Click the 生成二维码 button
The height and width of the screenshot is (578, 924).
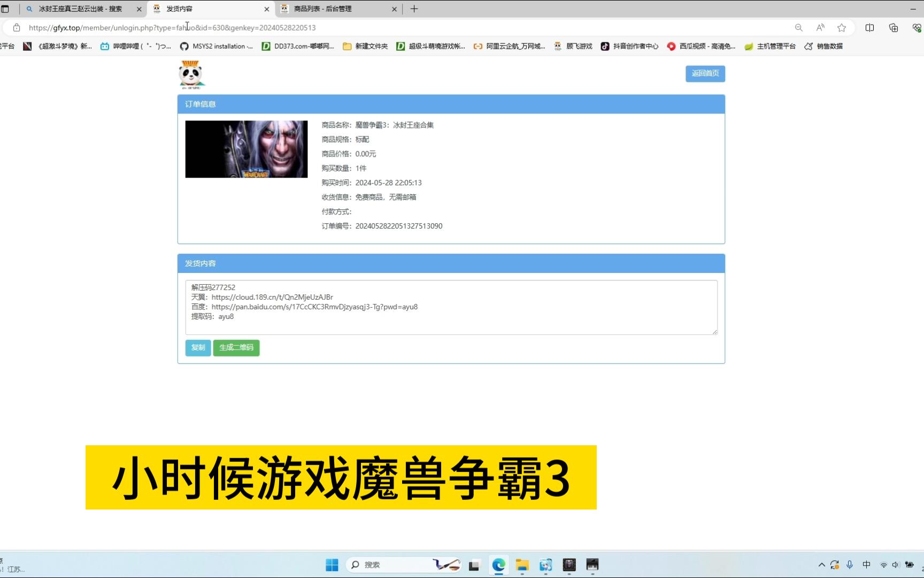(x=236, y=348)
